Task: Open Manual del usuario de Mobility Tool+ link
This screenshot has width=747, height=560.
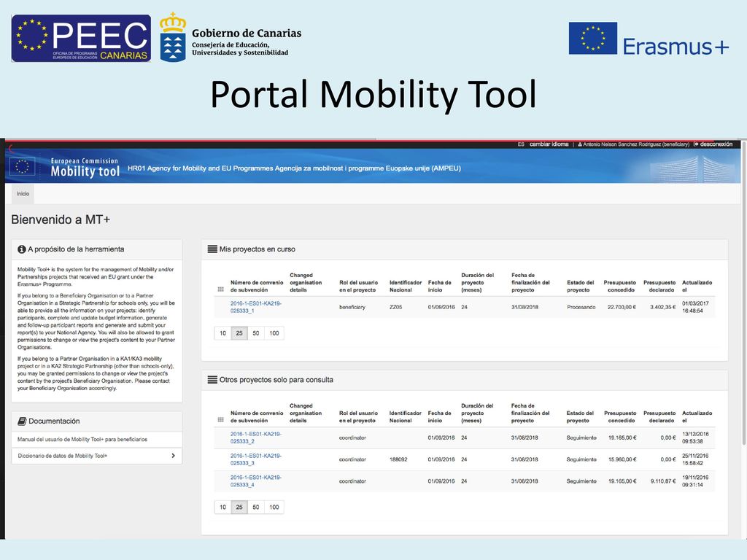Action: [x=82, y=439]
